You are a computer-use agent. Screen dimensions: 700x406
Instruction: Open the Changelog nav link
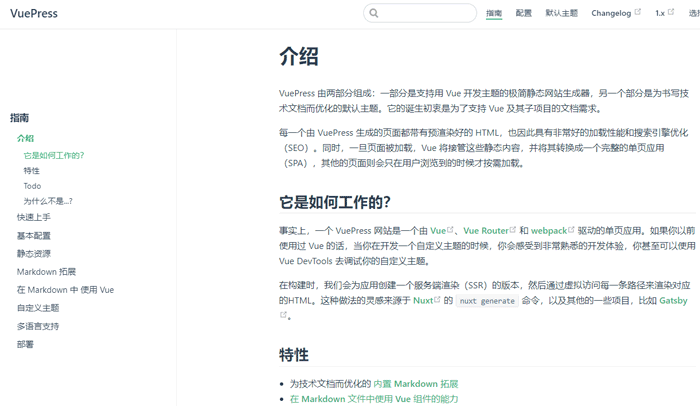pos(611,13)
